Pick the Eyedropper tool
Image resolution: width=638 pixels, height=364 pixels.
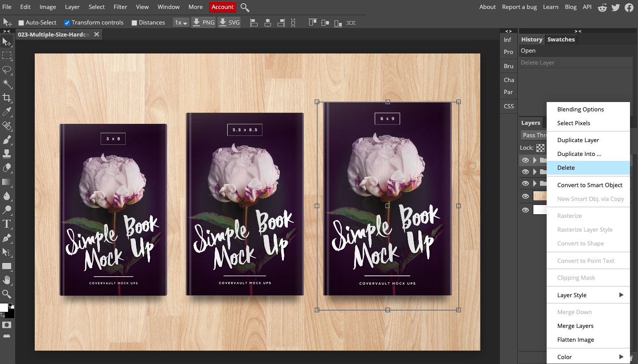coord(7,112)
